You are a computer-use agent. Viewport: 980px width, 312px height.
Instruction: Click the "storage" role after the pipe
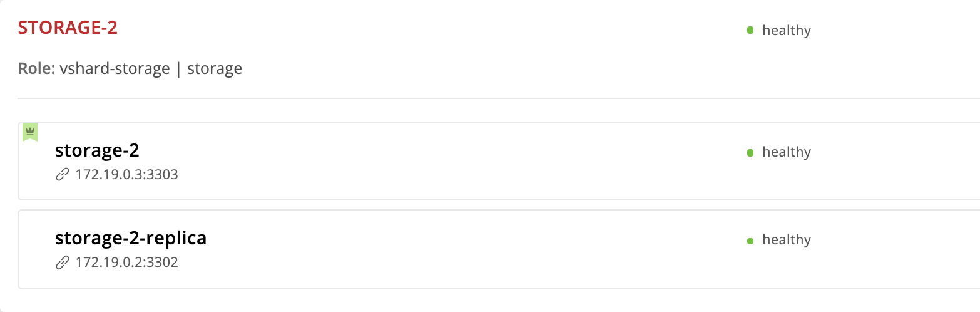pyautogui.click(x=215, y=68)
